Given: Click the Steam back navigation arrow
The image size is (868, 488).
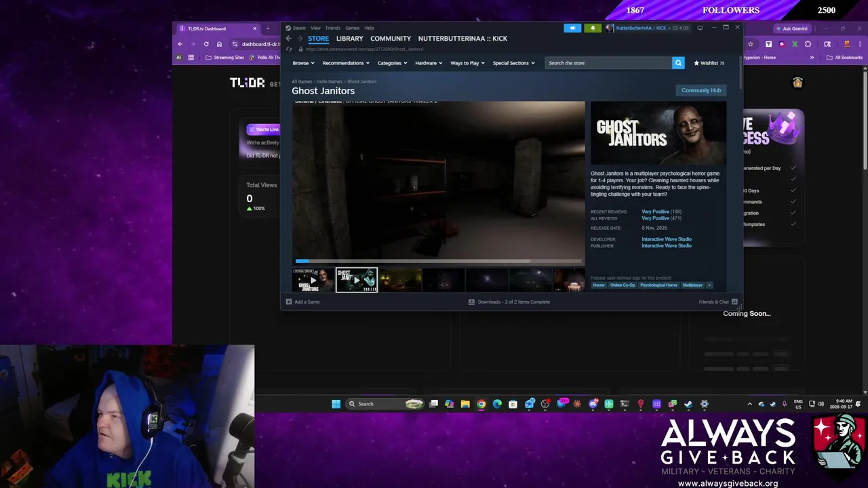Looking at the screenshot, I should [289, 39].
